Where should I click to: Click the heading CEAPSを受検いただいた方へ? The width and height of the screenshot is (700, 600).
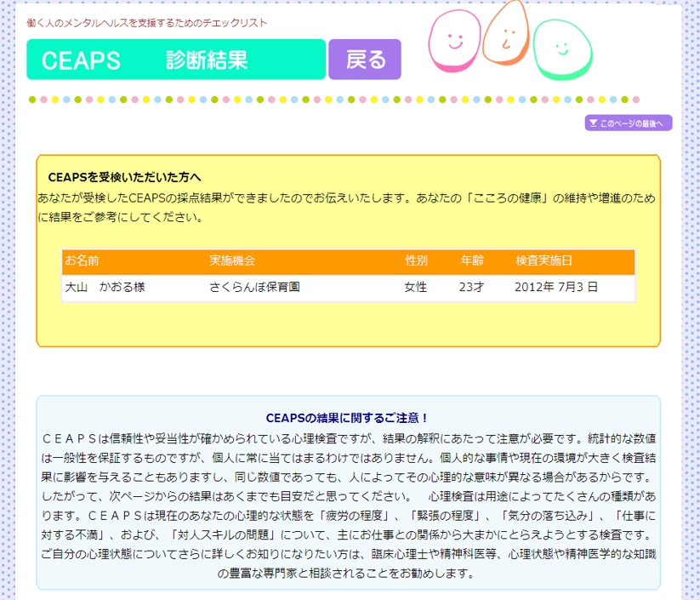124,177
